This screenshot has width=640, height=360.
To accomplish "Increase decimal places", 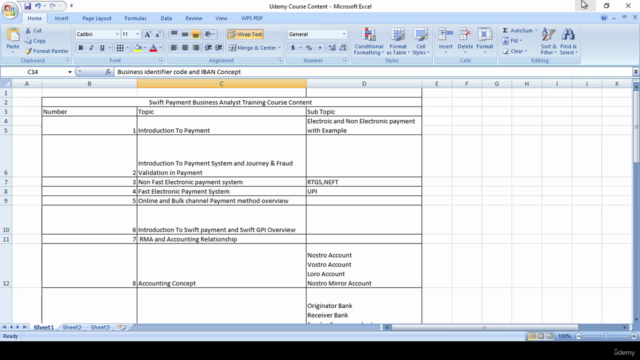I will (332, 48).
